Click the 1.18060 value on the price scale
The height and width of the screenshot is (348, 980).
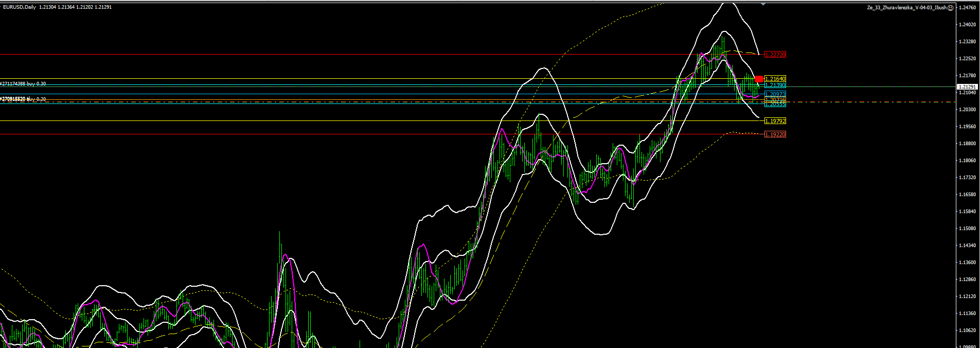(x=968, y=161)
